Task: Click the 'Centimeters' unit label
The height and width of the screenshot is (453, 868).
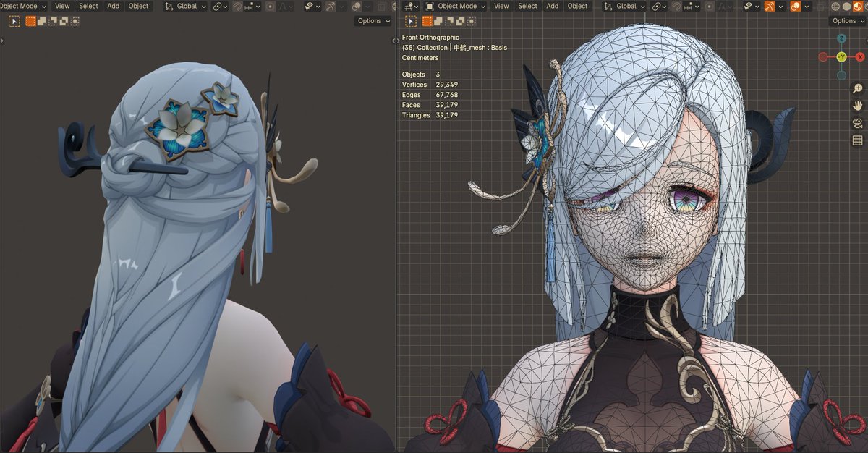Action: tap(420, 58)
